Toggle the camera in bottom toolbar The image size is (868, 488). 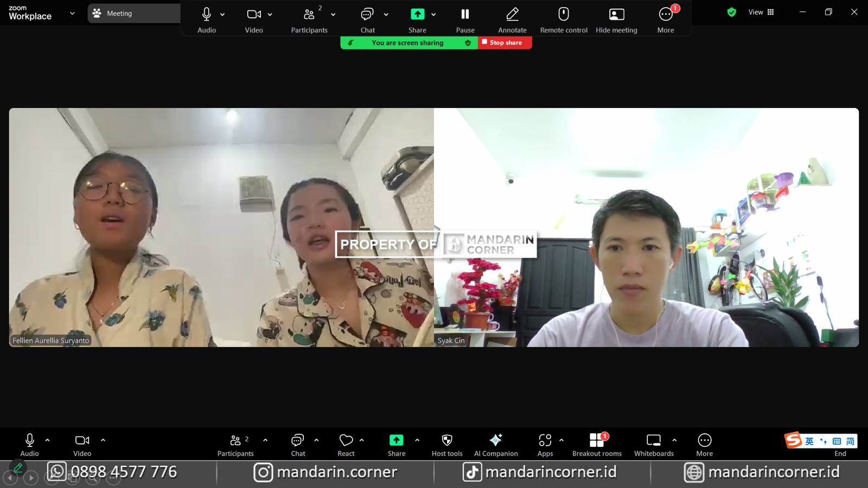point(82,440)
